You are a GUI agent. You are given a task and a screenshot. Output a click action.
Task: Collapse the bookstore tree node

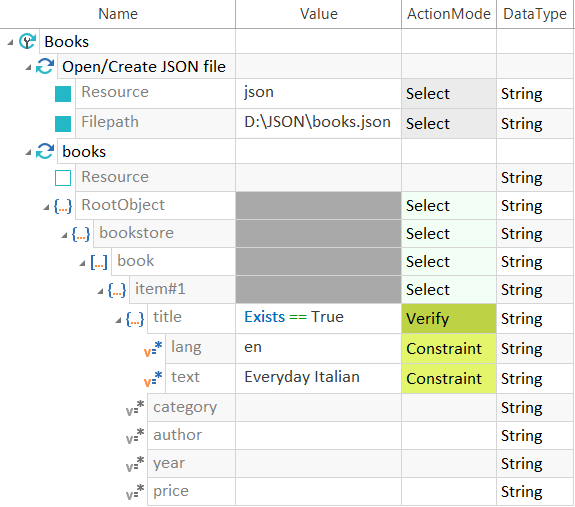coord(64,235)
